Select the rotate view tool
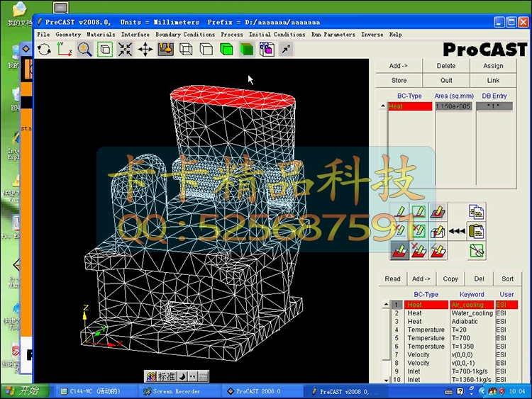This screenshot has width=532, height=399. click(44, 50)
